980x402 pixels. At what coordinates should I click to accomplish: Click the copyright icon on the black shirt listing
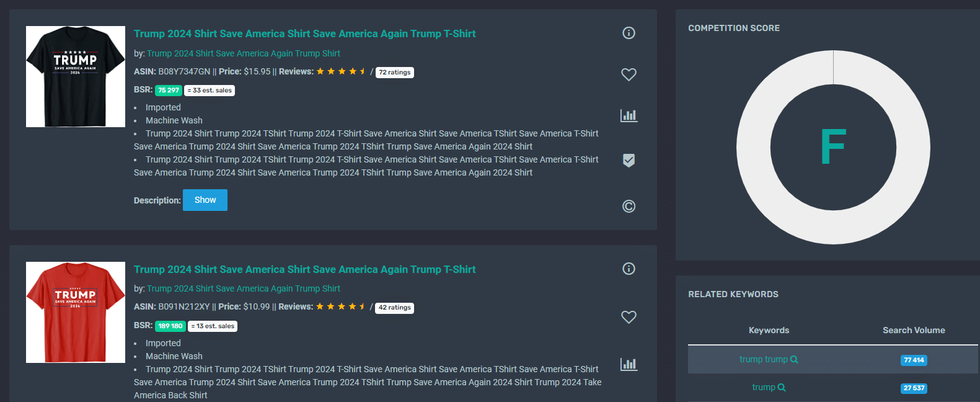(x=629, y=207)
